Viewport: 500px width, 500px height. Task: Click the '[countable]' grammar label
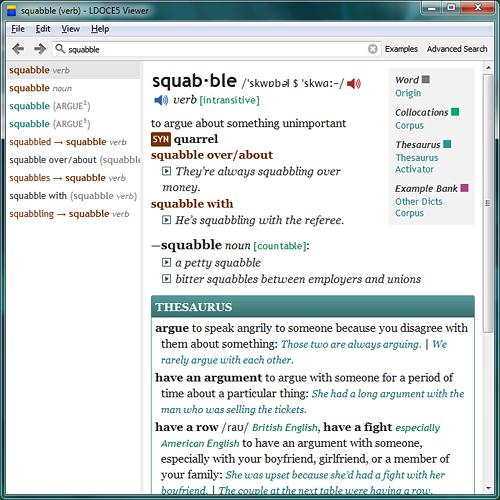tap(280, 246)
